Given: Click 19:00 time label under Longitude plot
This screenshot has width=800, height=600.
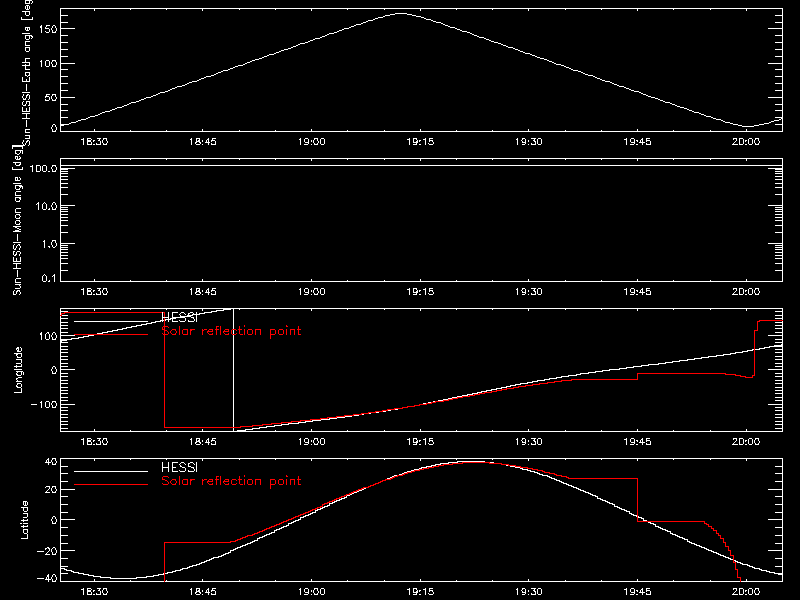Looking at the screenshot, I should pyautogui.click(x=312, y=441).
